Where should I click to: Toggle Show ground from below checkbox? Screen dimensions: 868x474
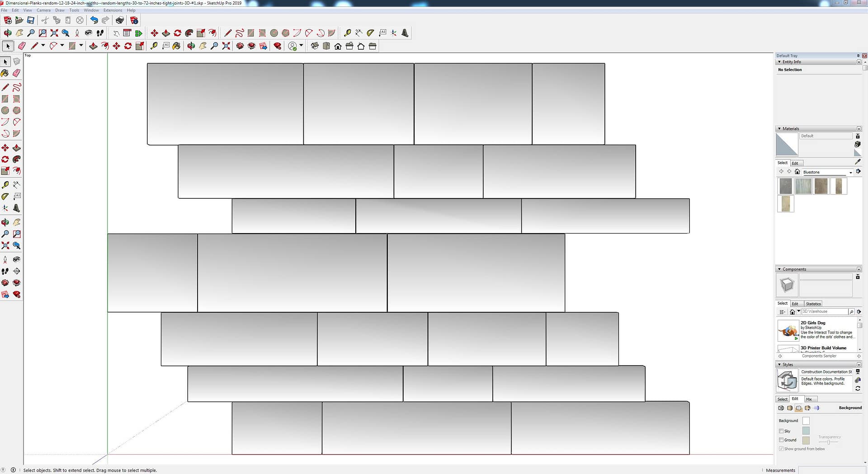(781, 449)
